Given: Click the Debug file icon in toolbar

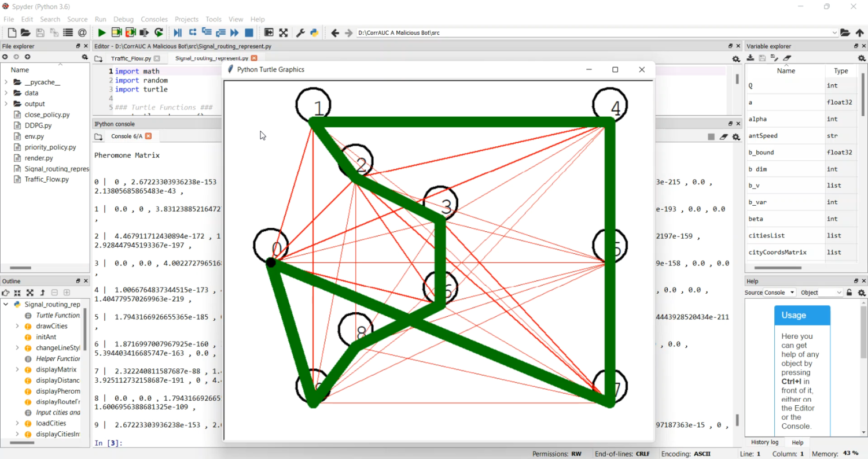Looking at the screenshot, I should (178, 33).
